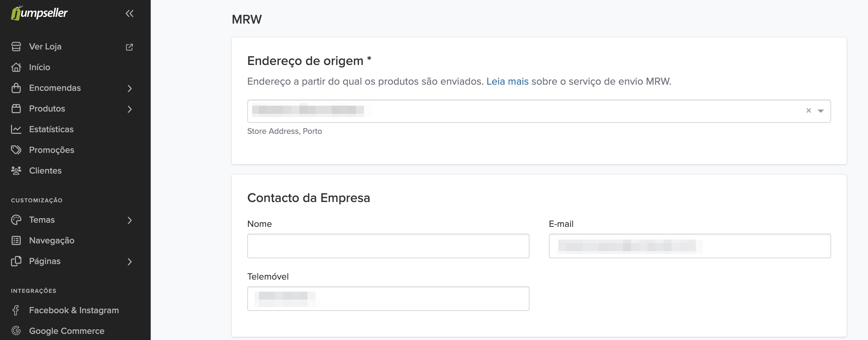Viewport: 868px width, 340px height.
Task: Expand the Encomendas submenu chevron
Action: (130, 88)
